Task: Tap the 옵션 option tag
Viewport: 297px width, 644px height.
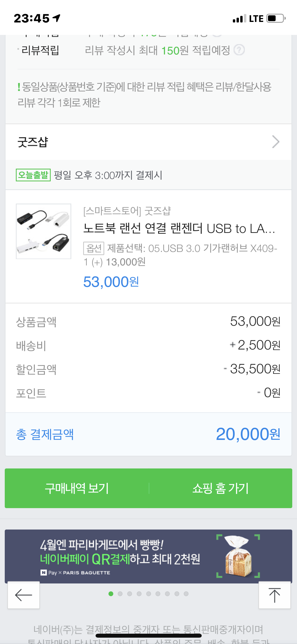Action: tap(94, 248)
